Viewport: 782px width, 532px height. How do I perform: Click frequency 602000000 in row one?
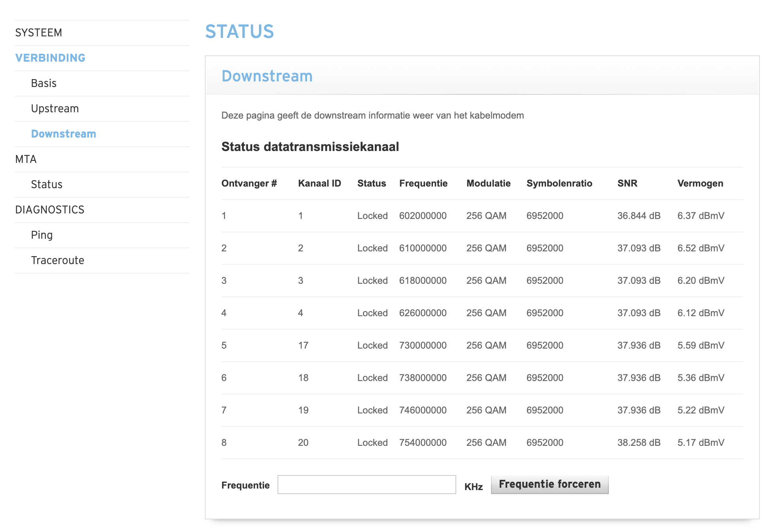tap(423, 216)
